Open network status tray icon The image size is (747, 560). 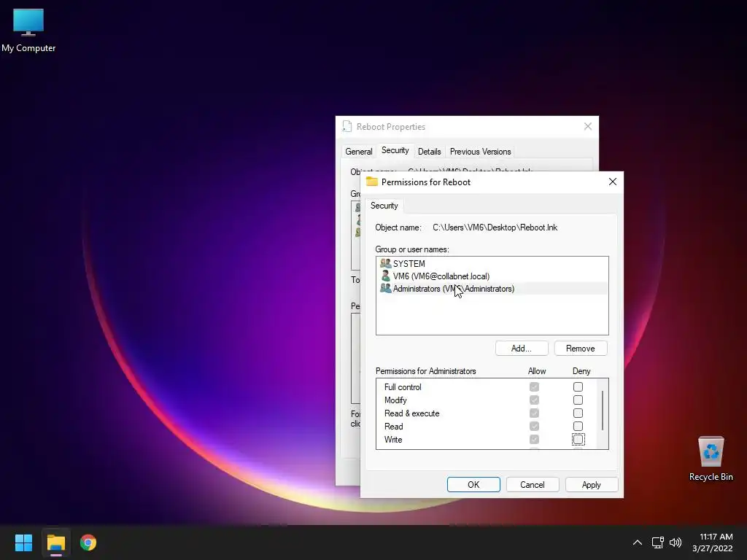(657, 542)
